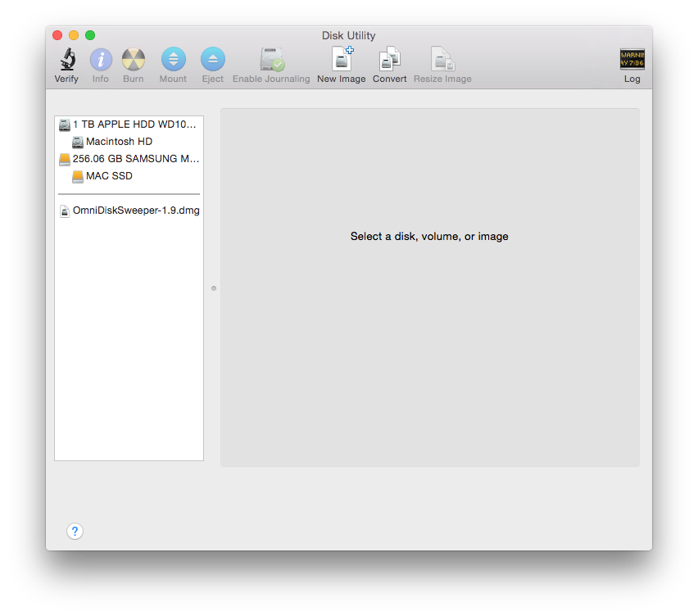
Task: Select the MAC SSD volume
Action: 111,175
